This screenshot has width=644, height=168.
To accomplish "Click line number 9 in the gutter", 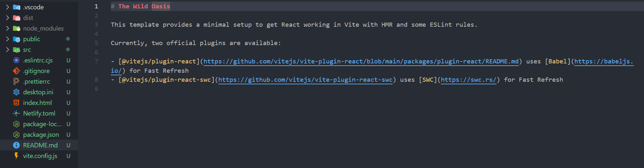I will tap(96, 89).
